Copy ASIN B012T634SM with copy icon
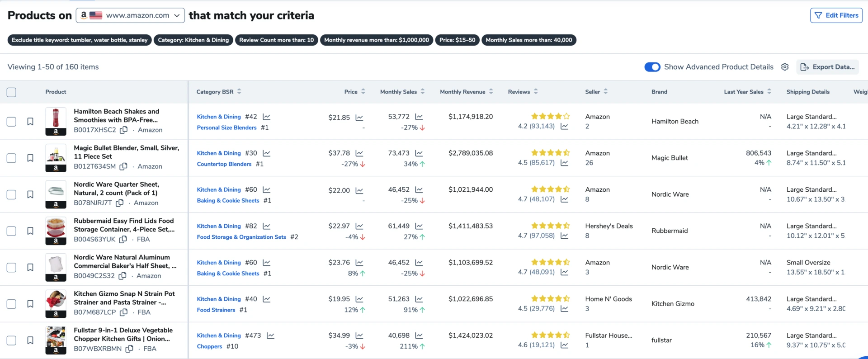868x359 pixels. (123, 166)
